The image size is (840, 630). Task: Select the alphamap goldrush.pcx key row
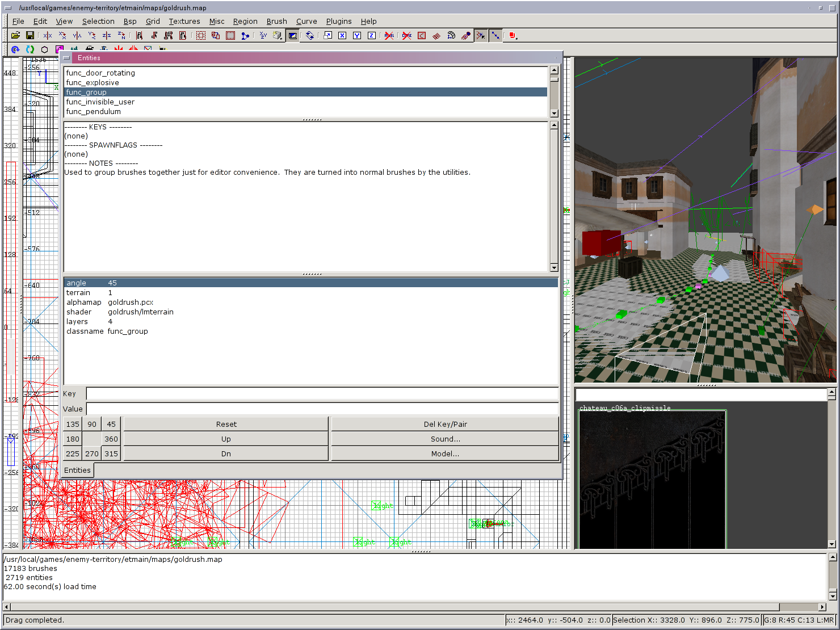(310, 302)
